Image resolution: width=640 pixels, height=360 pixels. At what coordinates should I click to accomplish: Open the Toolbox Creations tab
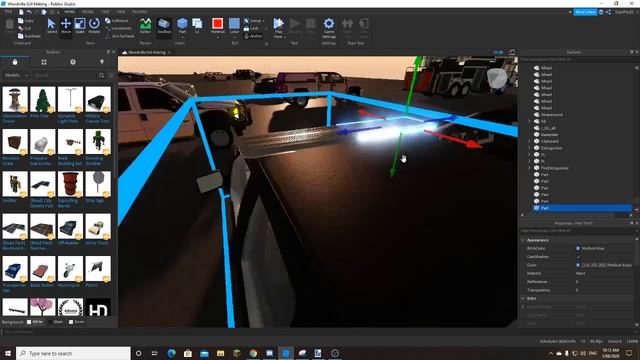tap(102, 62)
